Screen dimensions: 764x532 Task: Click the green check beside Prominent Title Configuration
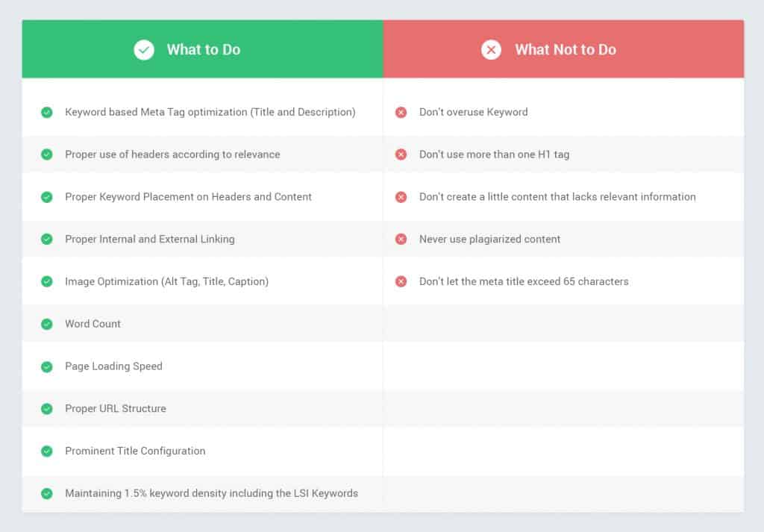coord(47,451)
